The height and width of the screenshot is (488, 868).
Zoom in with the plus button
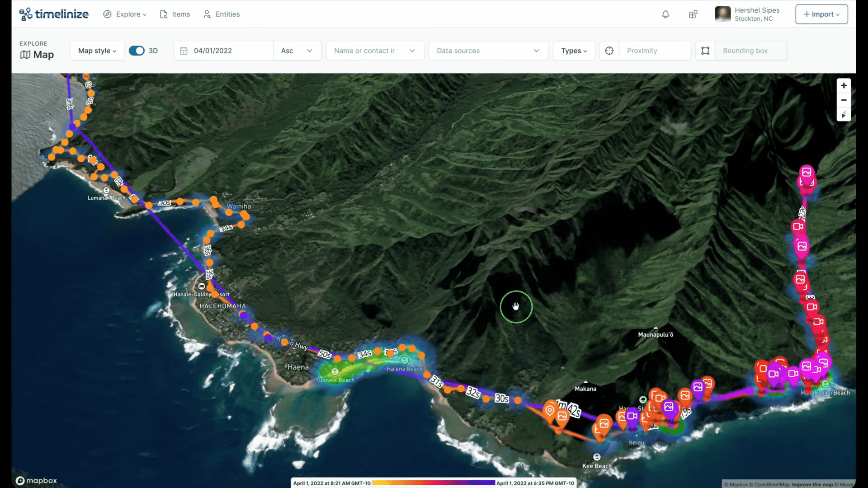[x=844, y=86]
